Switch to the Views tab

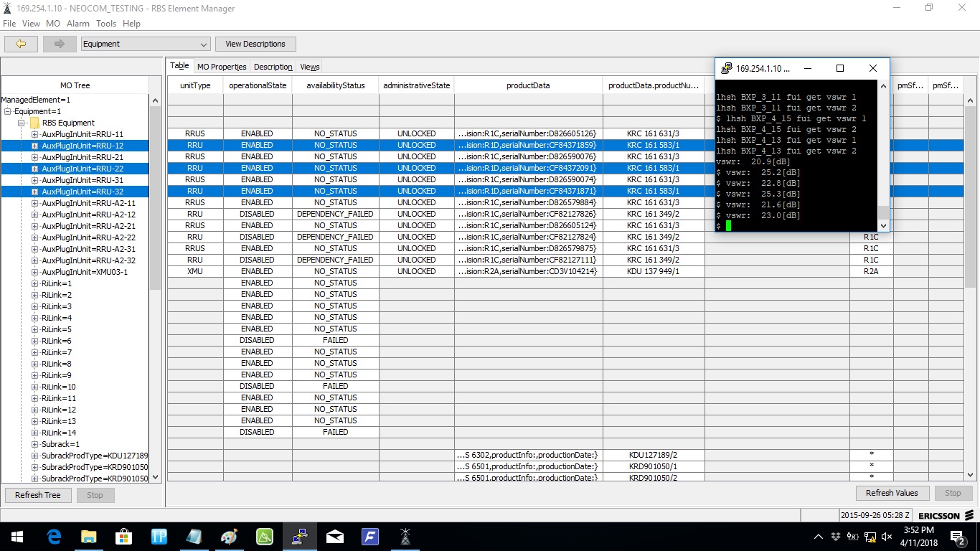click(x=310, y=67)
